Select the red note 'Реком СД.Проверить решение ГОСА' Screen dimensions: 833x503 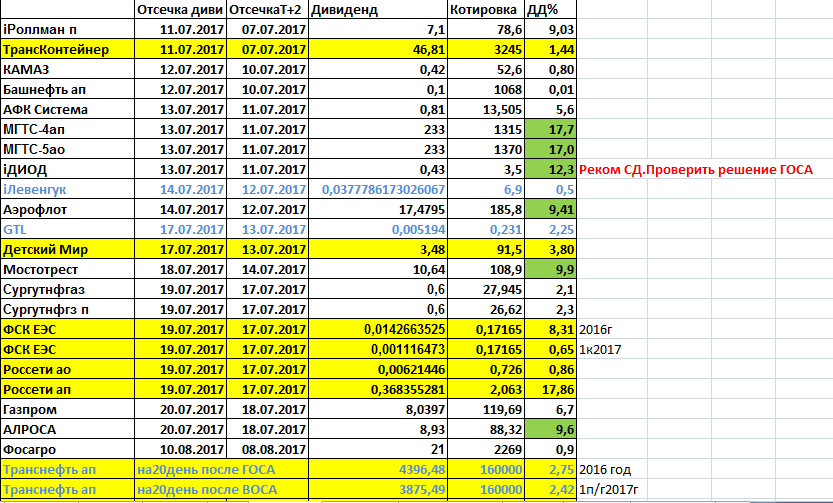[x=696, y=169]
